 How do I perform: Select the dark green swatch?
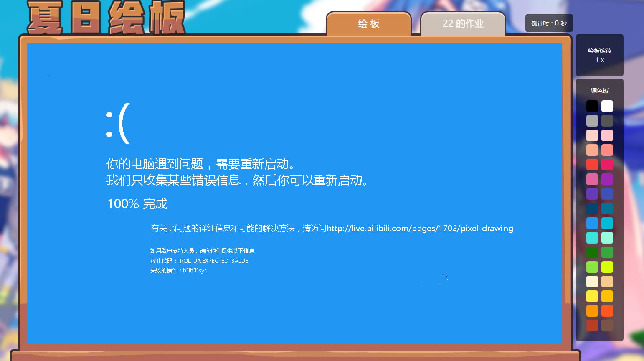point(592,252)
